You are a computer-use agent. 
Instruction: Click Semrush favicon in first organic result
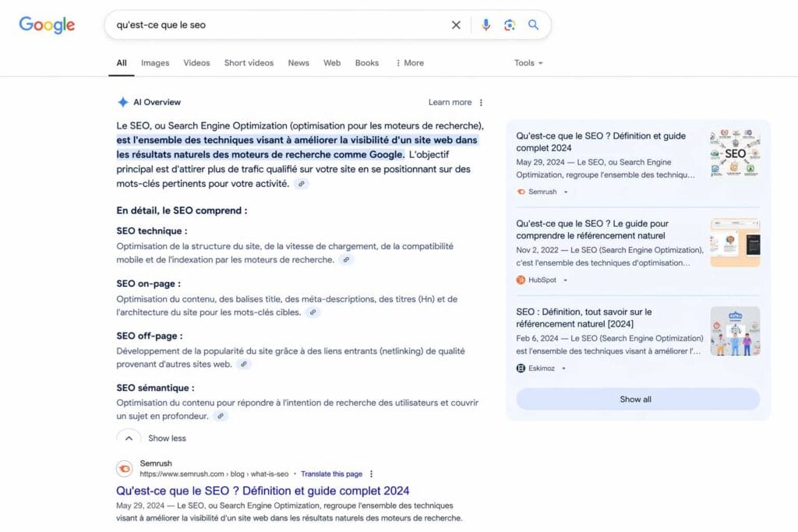[125, 468]
